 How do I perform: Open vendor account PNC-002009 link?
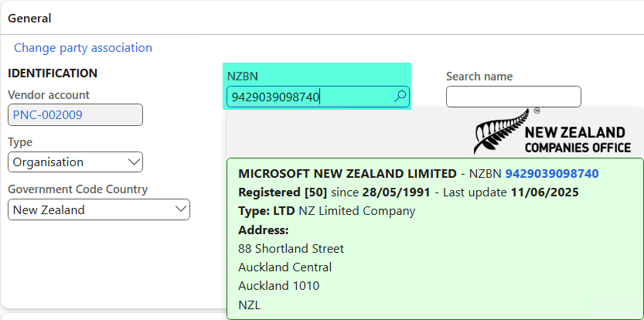click(x=48, y=114)
